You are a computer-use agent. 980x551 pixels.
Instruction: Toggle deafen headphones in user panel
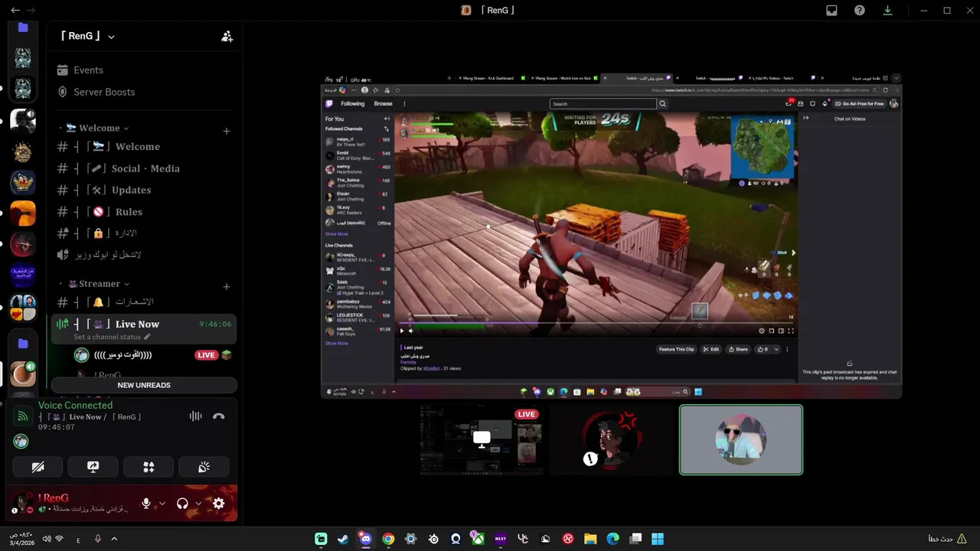coord(182,504)
